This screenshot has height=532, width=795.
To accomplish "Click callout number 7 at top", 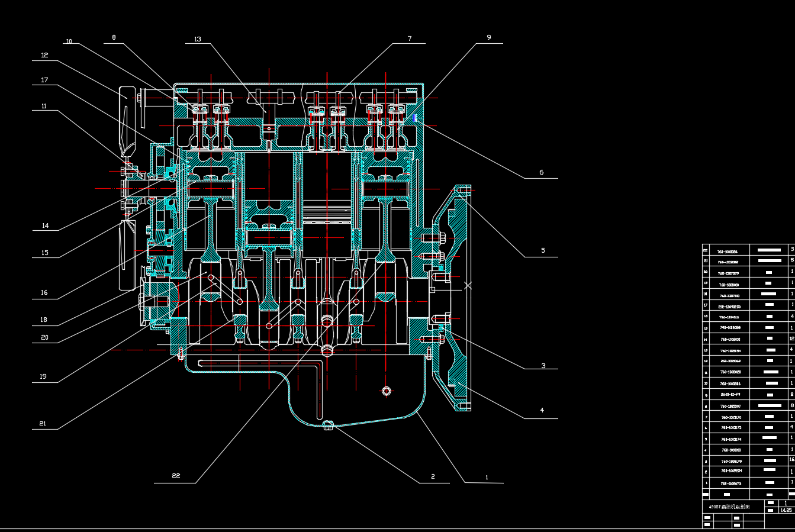I will tap(409, 38).
